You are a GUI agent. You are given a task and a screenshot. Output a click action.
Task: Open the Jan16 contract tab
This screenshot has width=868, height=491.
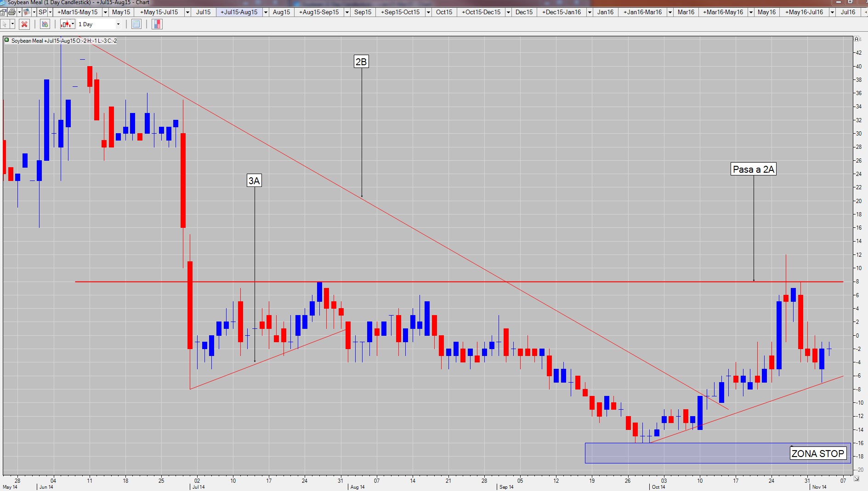606,12
